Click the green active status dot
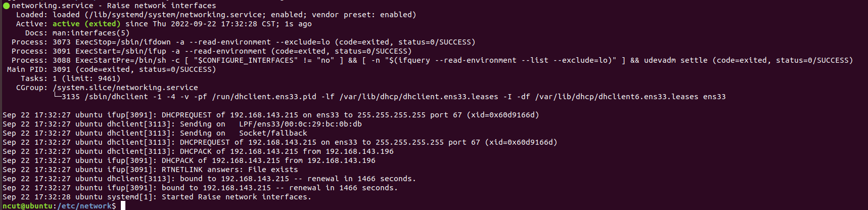This screenshot has width=868, height=210. coord(7,6)
